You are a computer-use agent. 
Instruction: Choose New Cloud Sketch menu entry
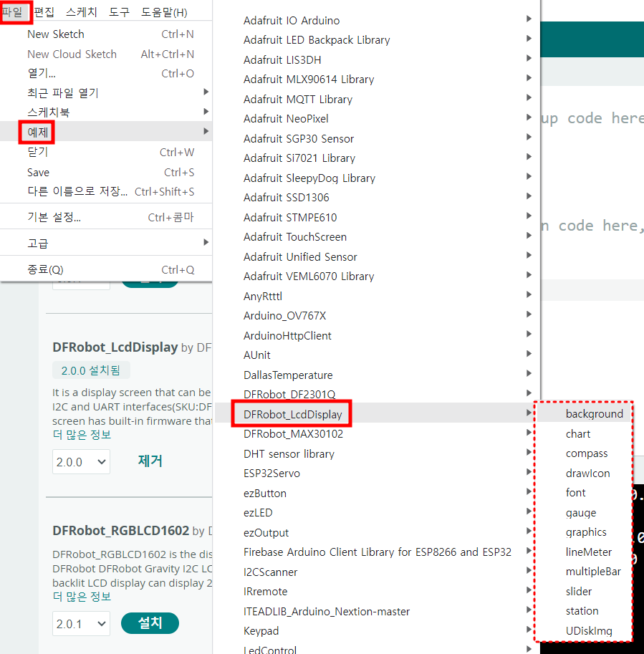click(x=106, y=54)
